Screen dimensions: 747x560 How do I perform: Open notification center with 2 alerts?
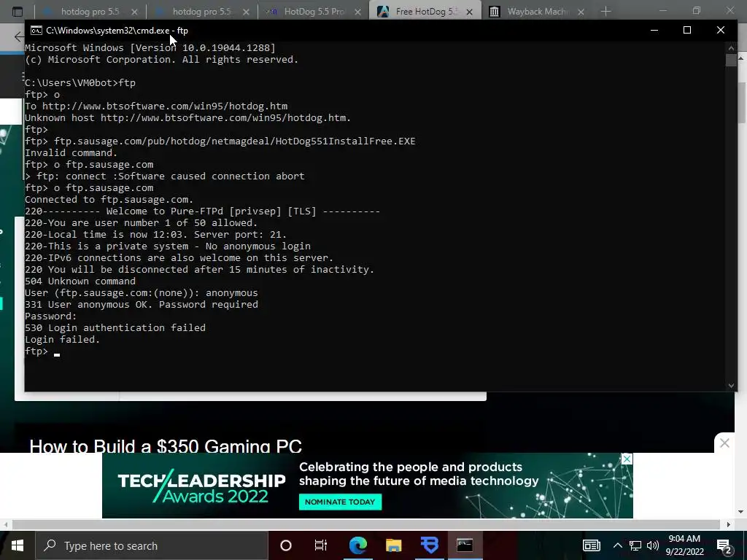[x=724, y=546]
